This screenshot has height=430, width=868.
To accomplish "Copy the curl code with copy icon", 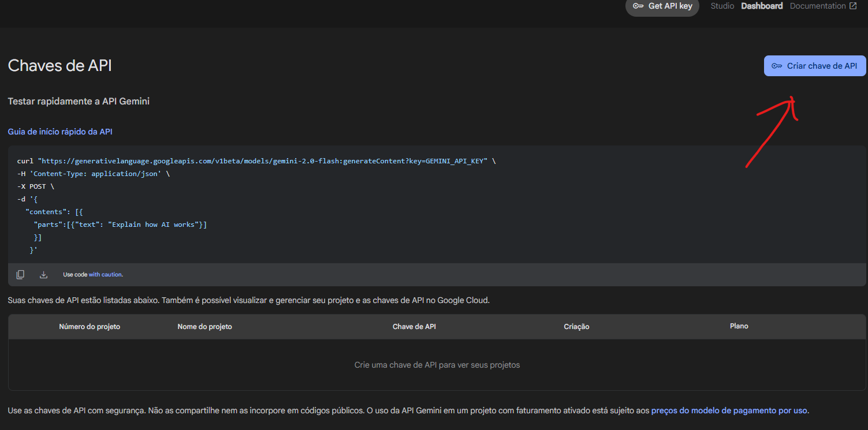I will [x=20, y=275].
